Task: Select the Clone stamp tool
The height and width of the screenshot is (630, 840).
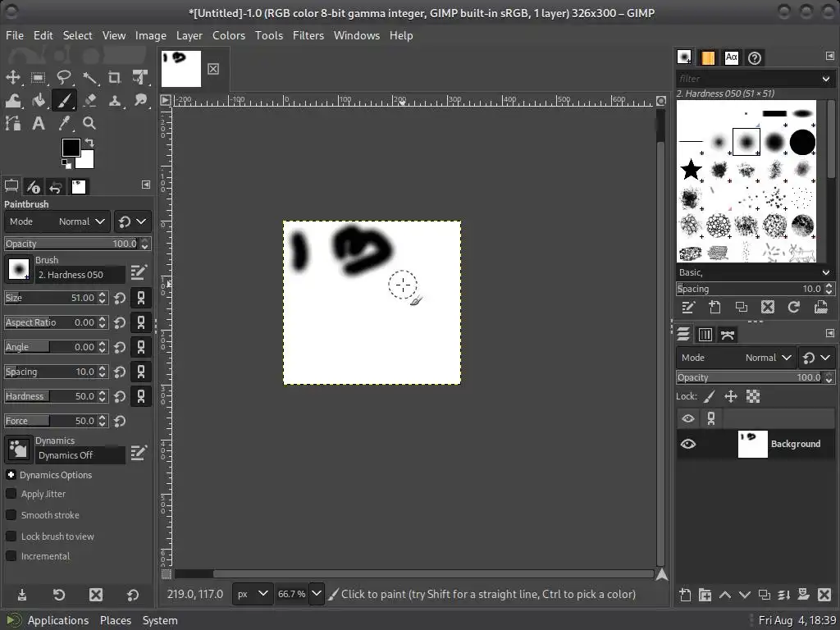Action: (115, 100)
